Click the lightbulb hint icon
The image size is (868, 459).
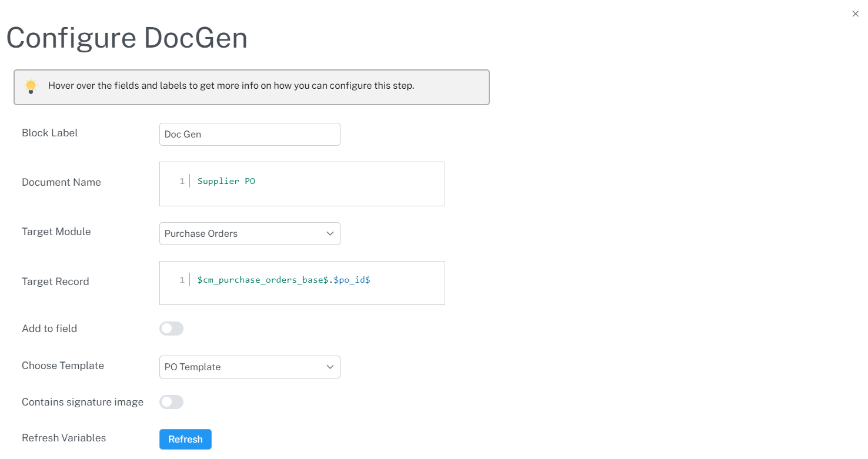(31, 86)
